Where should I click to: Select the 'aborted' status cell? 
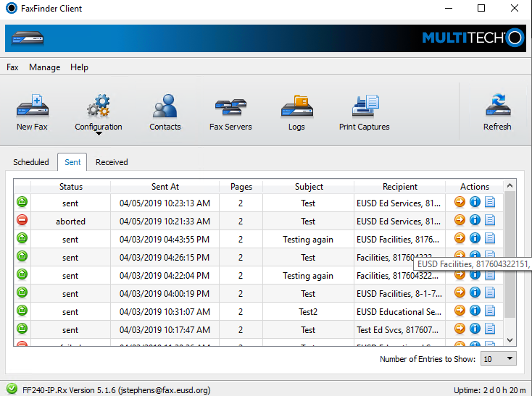pos(70,222)
